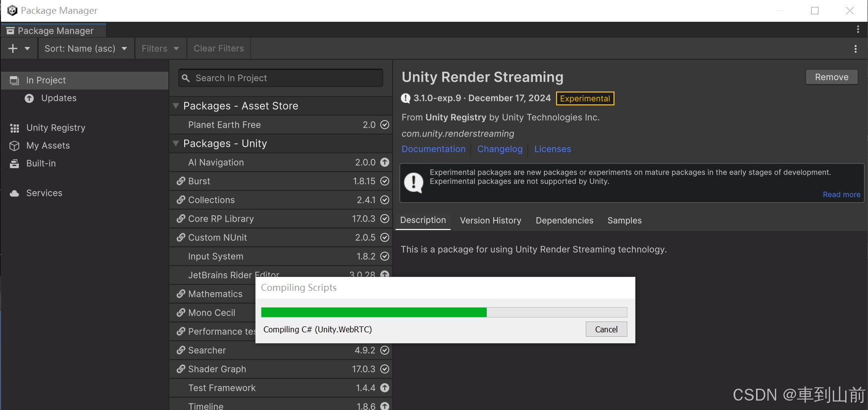Click Mathematics dependency link icon

point(181,294)
